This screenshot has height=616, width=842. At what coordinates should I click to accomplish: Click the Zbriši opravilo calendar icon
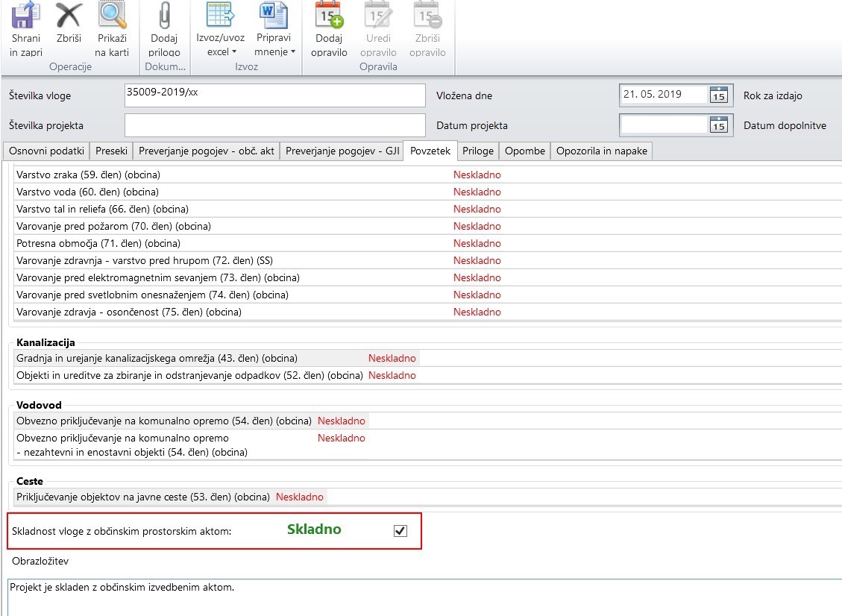pos(427,16)
